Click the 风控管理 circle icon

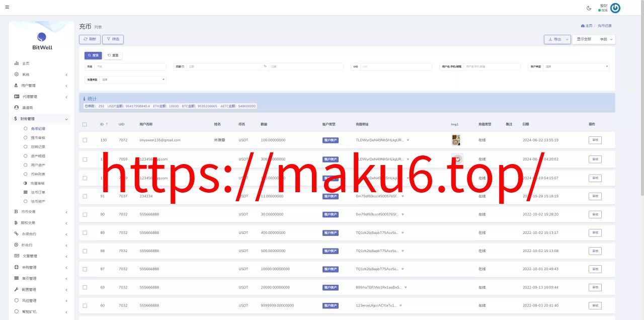(17, 300)
